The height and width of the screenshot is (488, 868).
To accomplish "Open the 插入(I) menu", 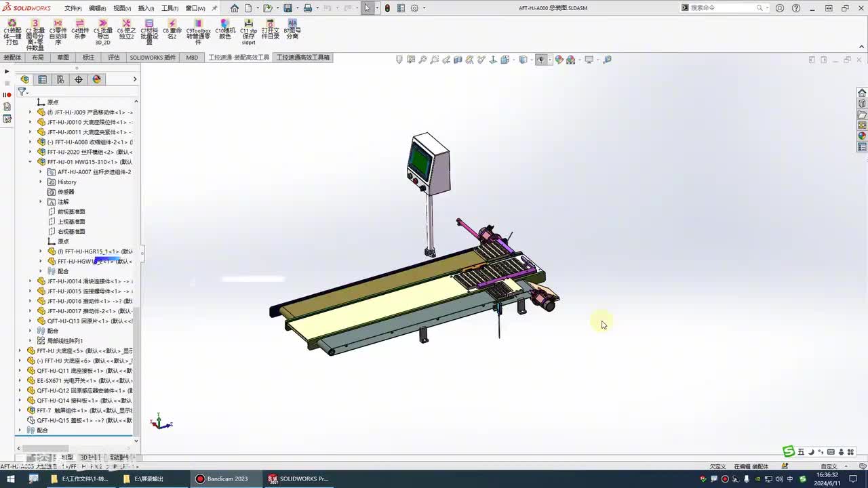I will coord(146,8).
